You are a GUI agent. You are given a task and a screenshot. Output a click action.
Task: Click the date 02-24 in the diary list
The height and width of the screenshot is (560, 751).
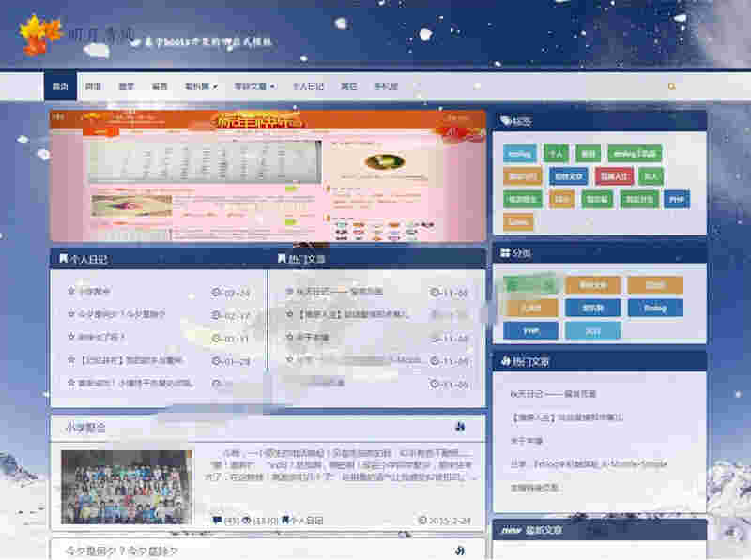coord(238,293)
